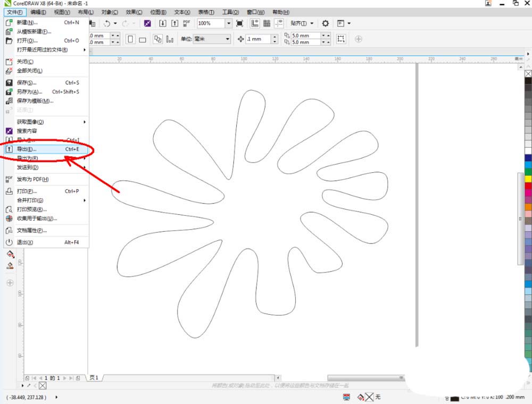Click the landscape orientation button
The image size is (532, 404).
click(x=143, y=39)
